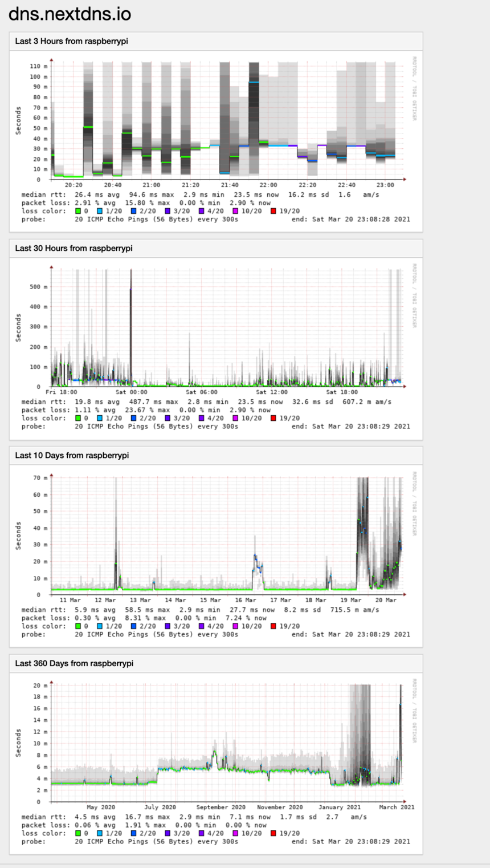Click the "7.24 % now" packet loss value
This screenshot has width=490, height=868.
point(246,618)
